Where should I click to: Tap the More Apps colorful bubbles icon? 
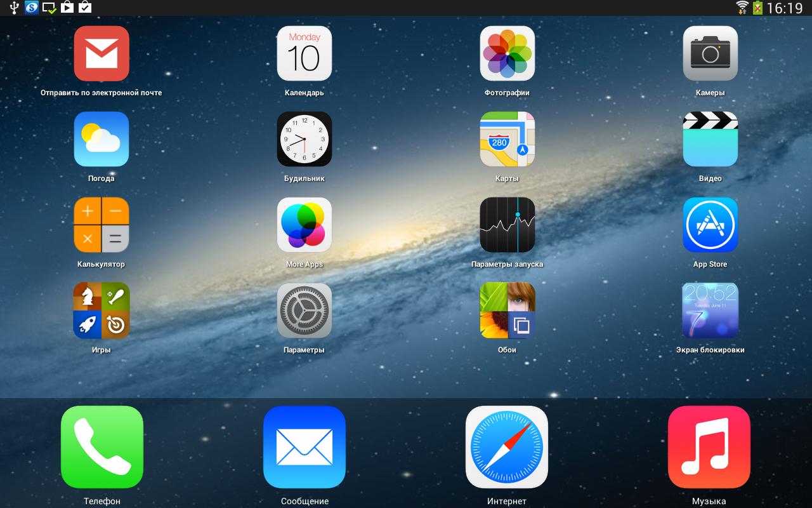(x=304, y=225)
